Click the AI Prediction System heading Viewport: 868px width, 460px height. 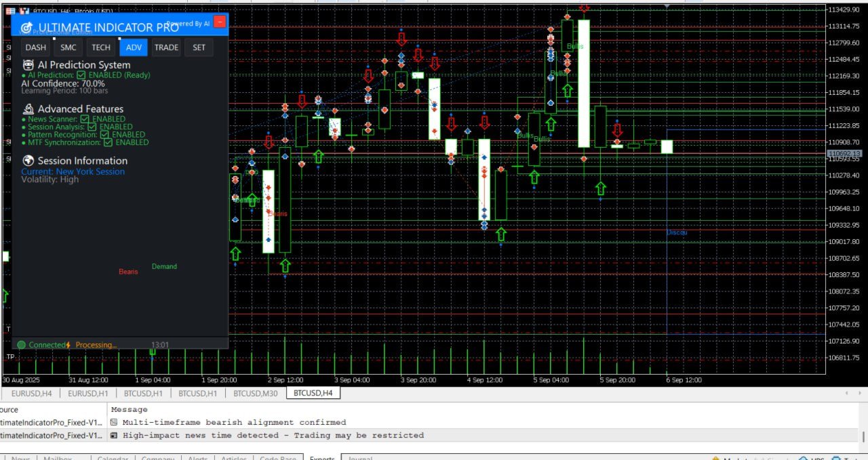[x=84, y=65]
